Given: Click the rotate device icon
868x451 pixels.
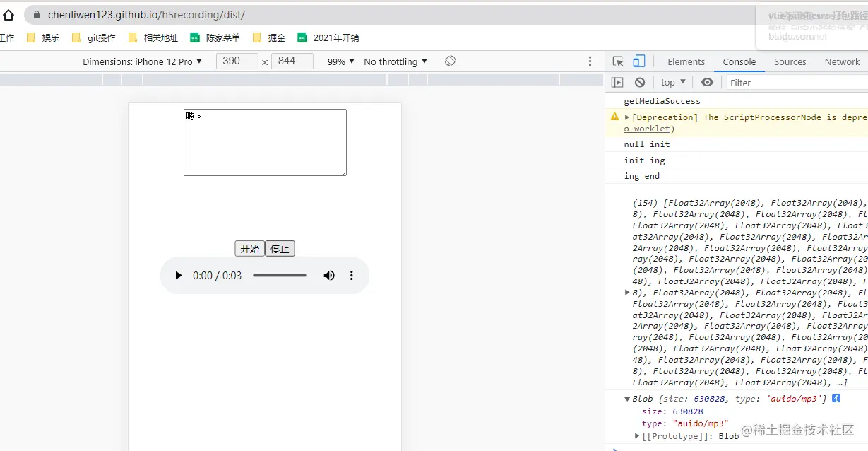Looking at the screenshot, I should [x=450, y=61].
